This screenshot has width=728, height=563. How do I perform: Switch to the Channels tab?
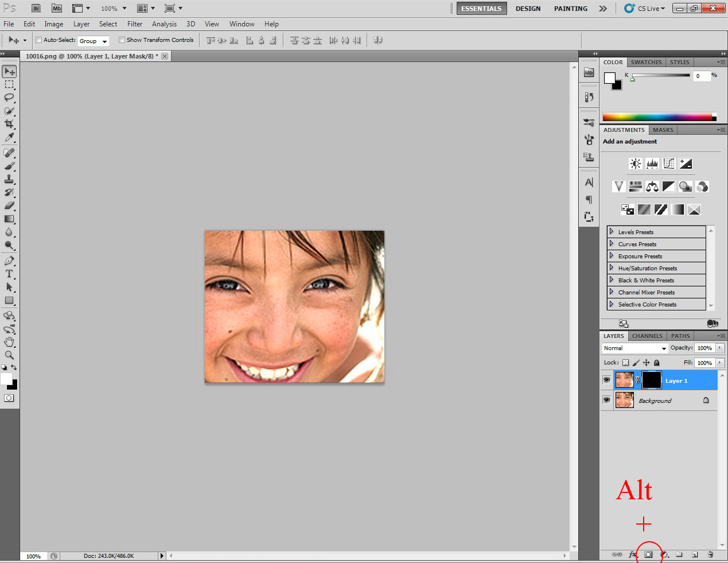pyautogui.click(x=647, y=336)
